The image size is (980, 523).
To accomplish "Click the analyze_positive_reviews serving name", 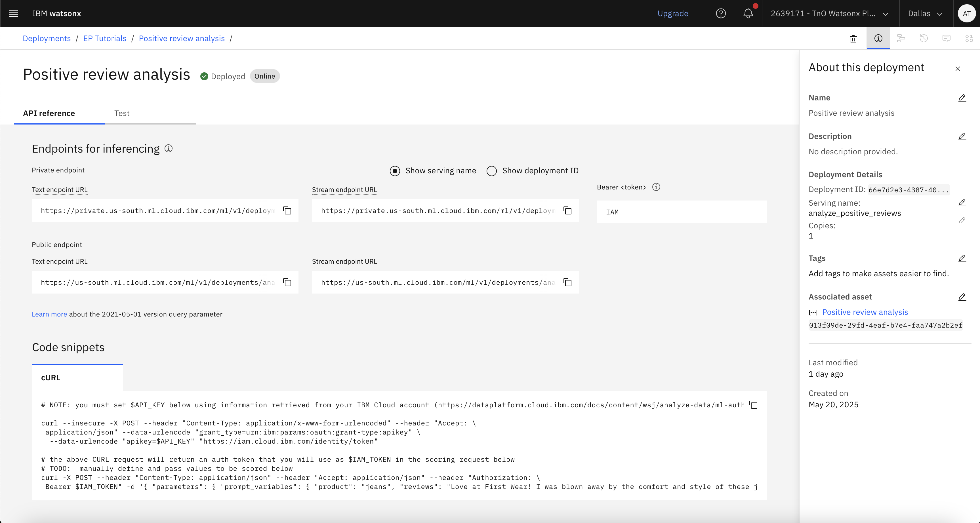I will tap(855, 213).
